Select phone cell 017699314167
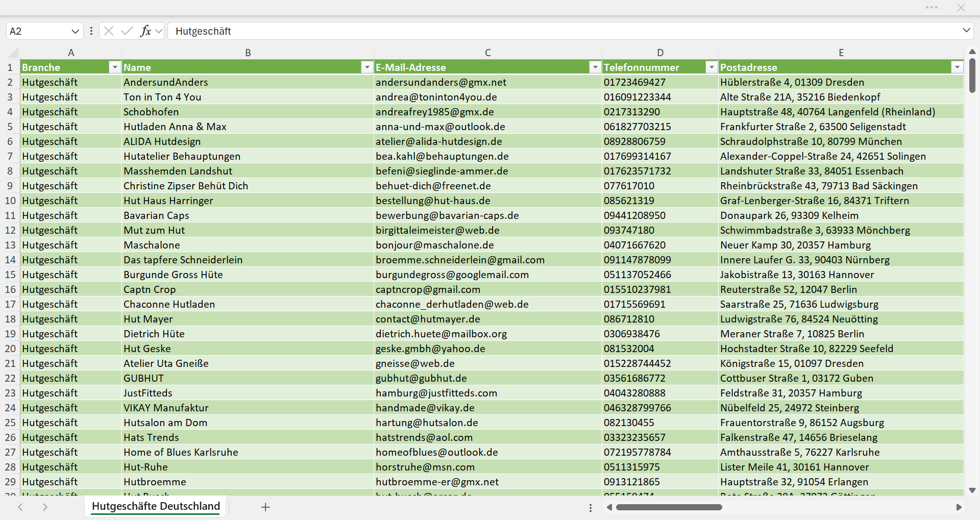 coord(660,156)
